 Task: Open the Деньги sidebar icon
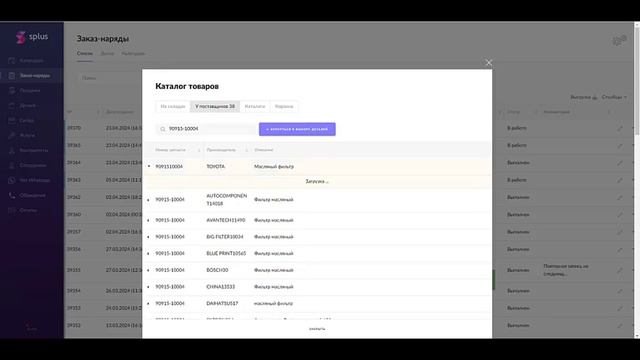coord(11,105)
